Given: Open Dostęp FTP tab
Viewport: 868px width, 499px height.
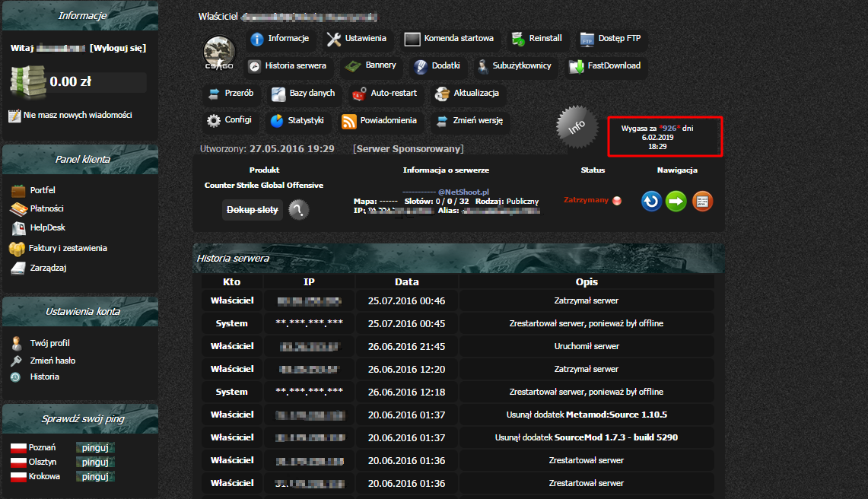Looking at the screenshot, I should click(x=611, y=39).
